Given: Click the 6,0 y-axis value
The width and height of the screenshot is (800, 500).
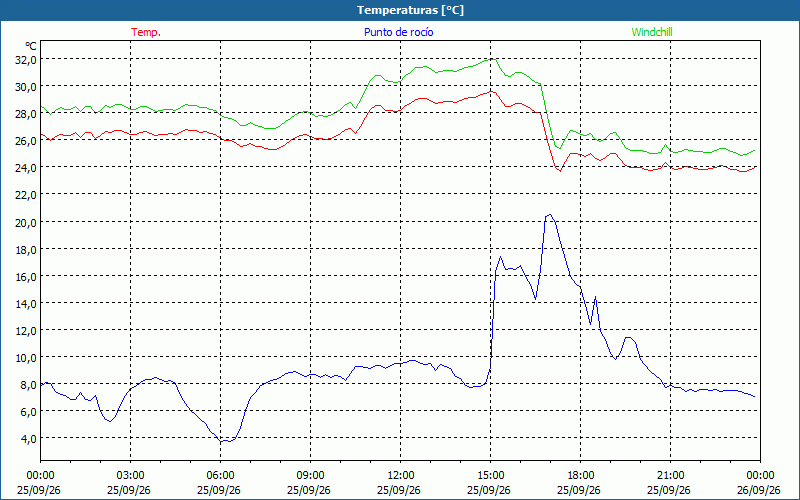Looking at the screenshot, I should tap(29, 412).
